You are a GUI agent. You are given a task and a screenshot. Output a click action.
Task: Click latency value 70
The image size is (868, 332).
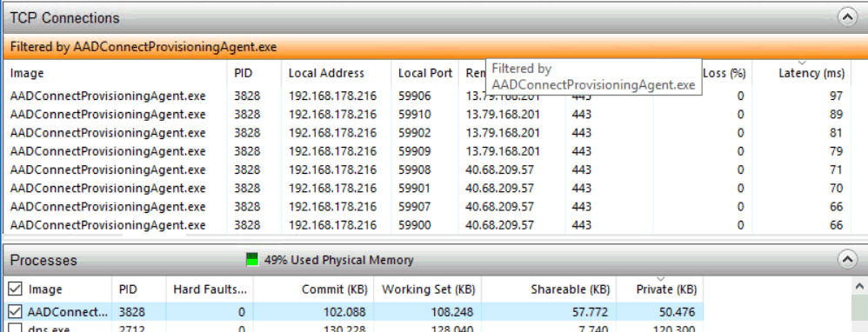(836, 188)
